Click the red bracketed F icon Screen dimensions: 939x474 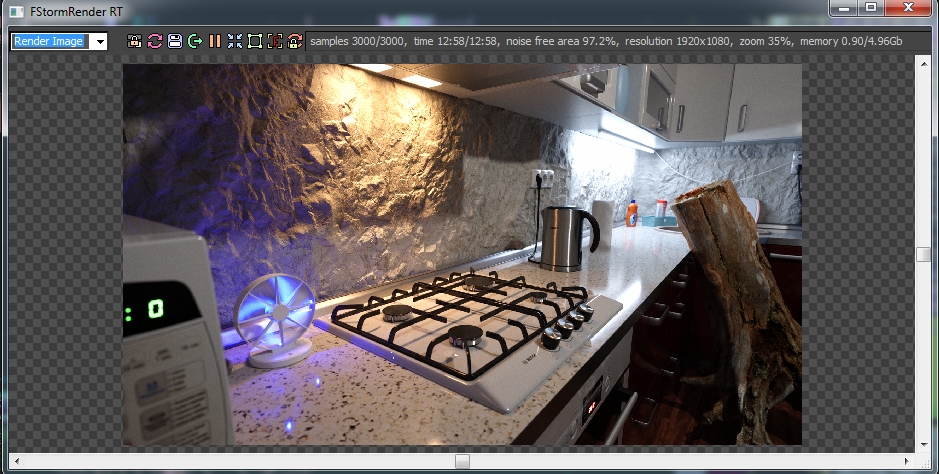tap(274, 41)
